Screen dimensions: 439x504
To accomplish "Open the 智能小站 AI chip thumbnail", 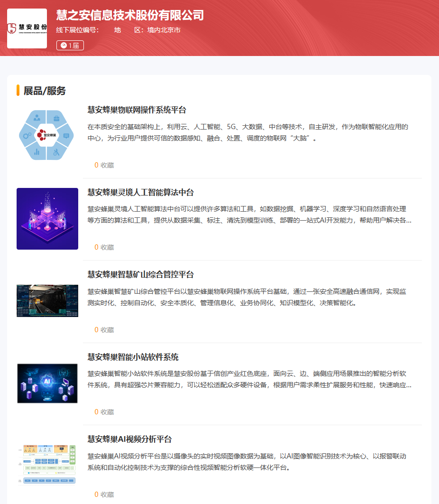I will pos(47,383).
